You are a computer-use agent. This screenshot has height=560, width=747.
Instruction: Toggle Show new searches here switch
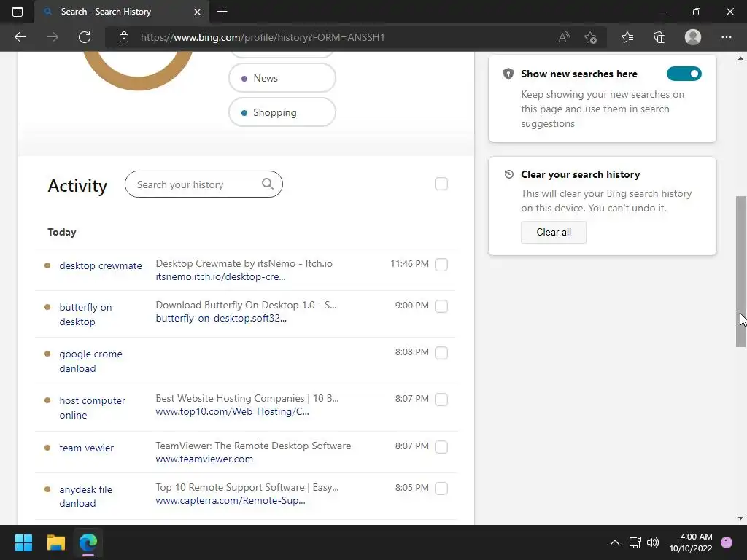[684, 74]
